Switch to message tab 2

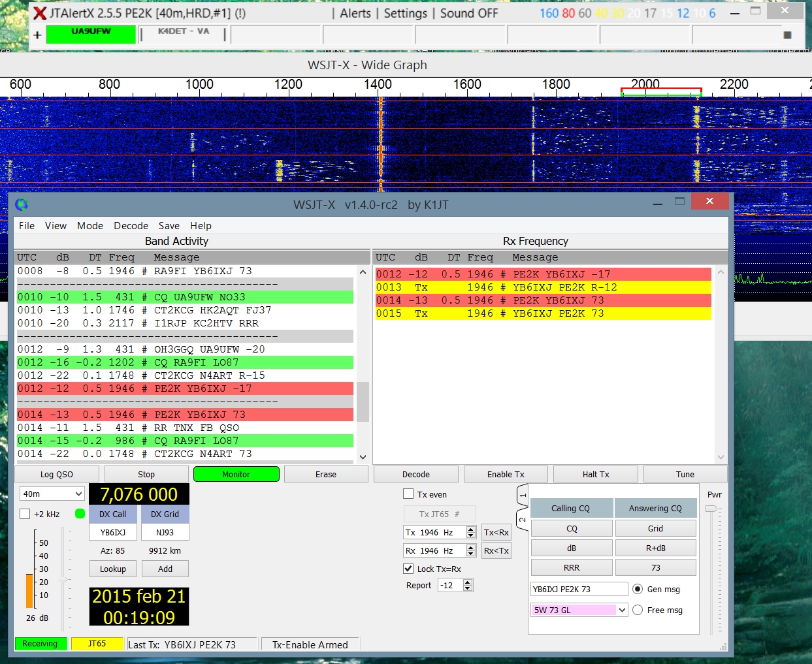[x=523, y=519]
